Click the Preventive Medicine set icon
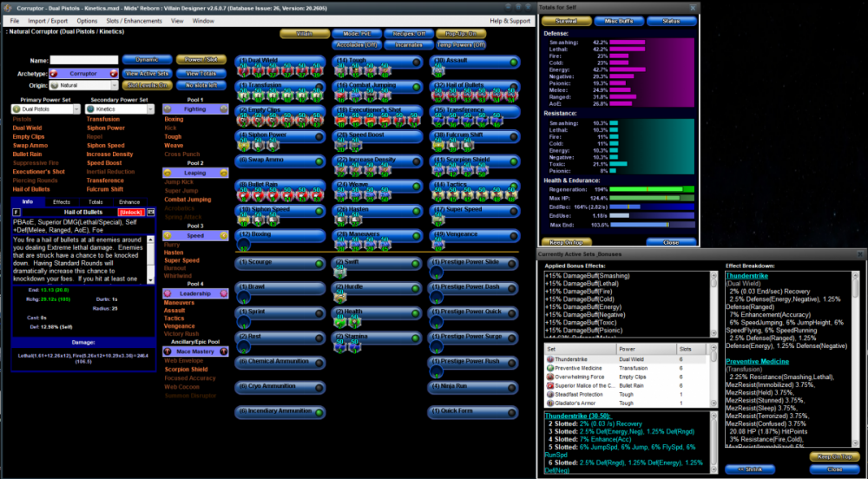The width and height of the screenshot is (868, 479). (x=549, y=368)
